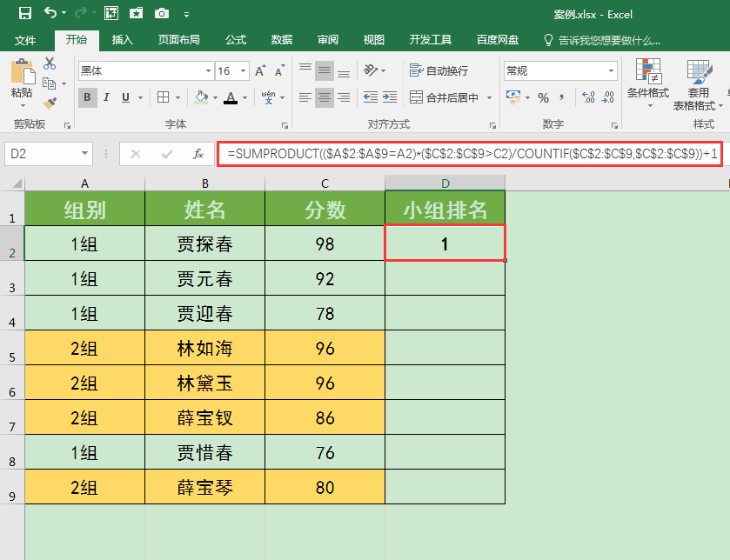
Task: Switch to the 开发工具 tab
Action: coord(430,40)
